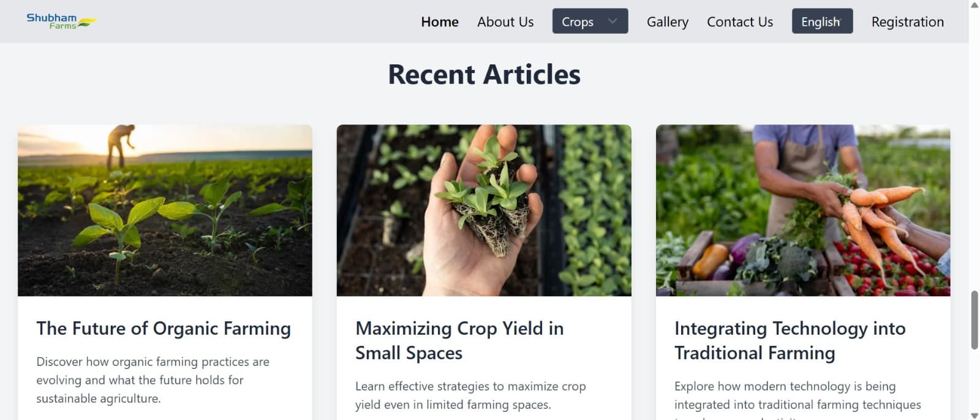Click the organic farming article description text

point(153,380)
